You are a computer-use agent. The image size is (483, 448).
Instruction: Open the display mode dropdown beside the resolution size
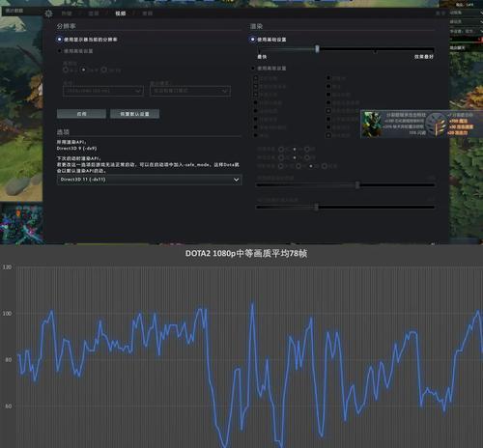coord(190,91)
